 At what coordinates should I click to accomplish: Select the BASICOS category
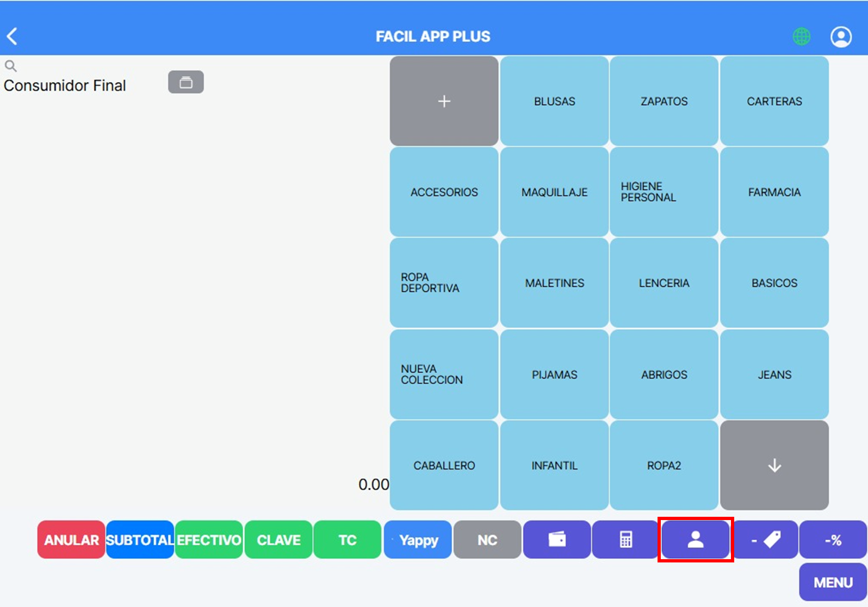point(774,283)
